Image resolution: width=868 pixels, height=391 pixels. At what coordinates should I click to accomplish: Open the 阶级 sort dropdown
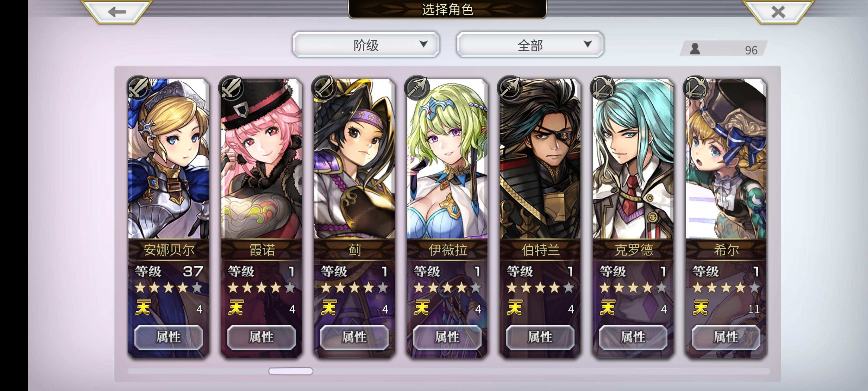point(366,45)
